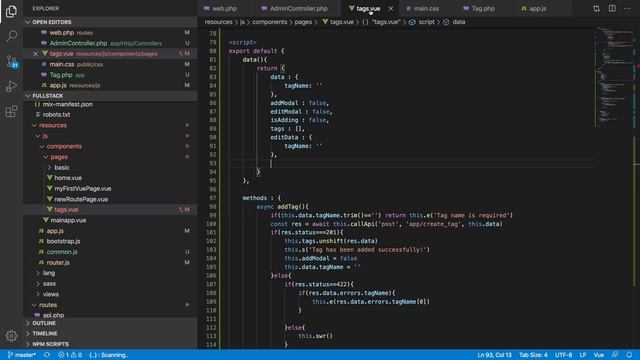The height and width of the screenshot is (360, 640).
Task: Open the editor More Actions menu
Action: 627,8
